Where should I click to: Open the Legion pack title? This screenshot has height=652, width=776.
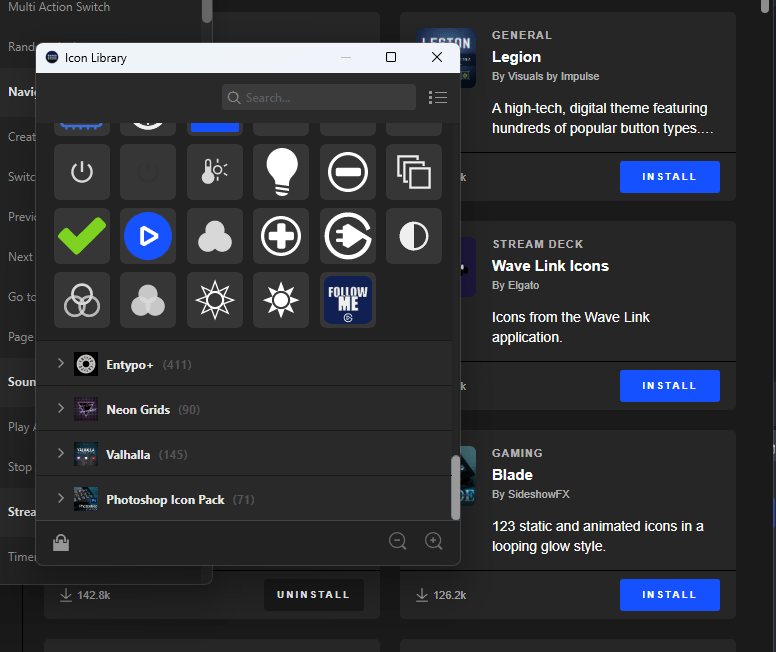(x=516, y=57)
